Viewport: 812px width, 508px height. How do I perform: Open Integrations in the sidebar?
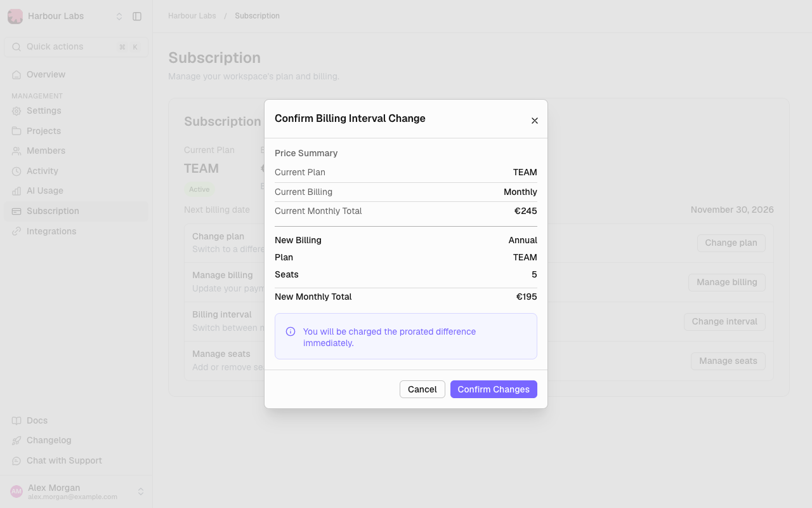pos(76,231)
